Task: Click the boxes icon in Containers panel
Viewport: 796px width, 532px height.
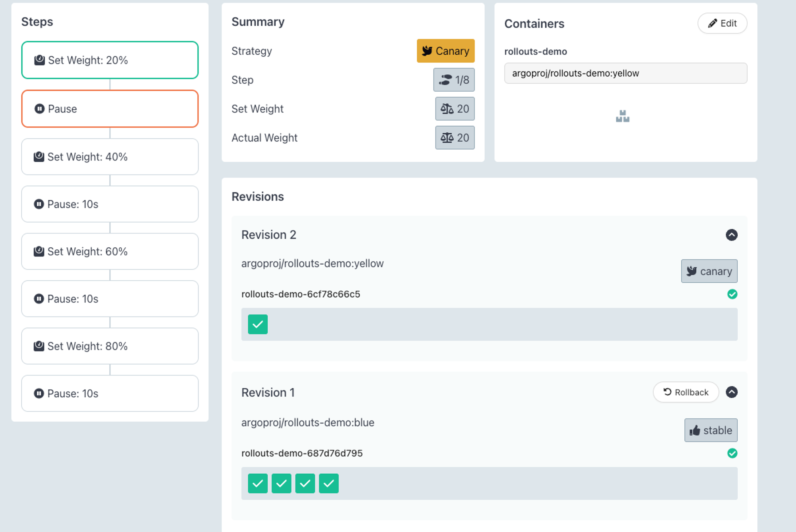Action: pos(622,116)
